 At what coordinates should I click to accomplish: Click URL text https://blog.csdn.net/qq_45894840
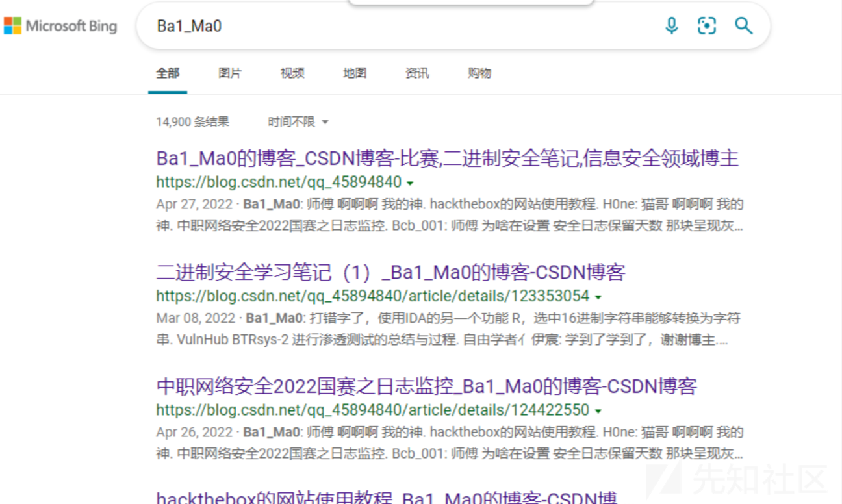pyautogui.click(x=279, y=183)
